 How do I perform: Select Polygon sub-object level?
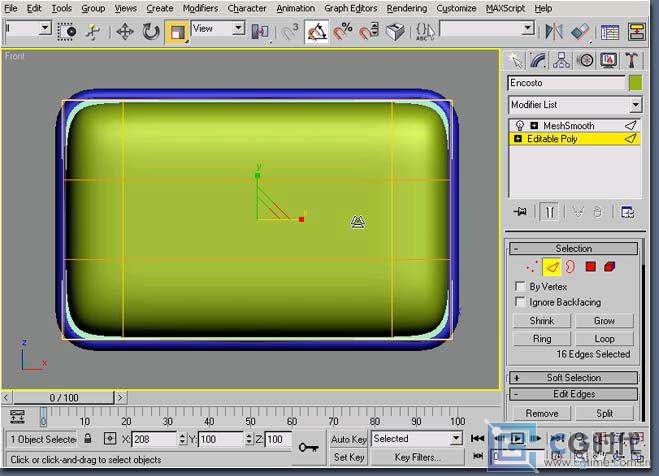tap(590, 267)
